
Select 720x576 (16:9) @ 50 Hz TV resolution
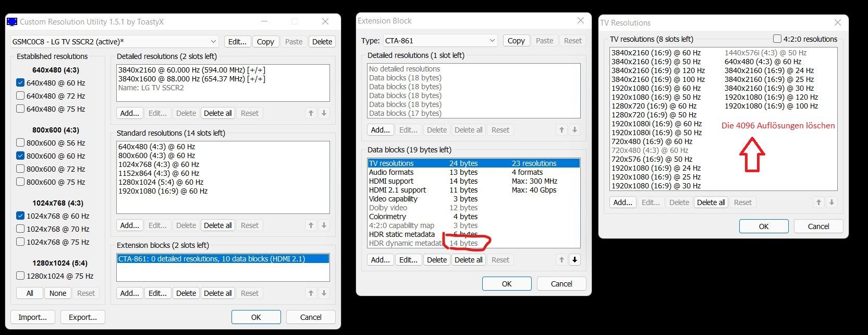click(652, 159)
